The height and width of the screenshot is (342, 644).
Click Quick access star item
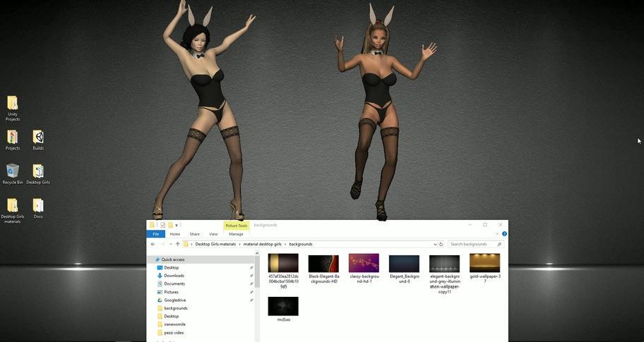172,259
